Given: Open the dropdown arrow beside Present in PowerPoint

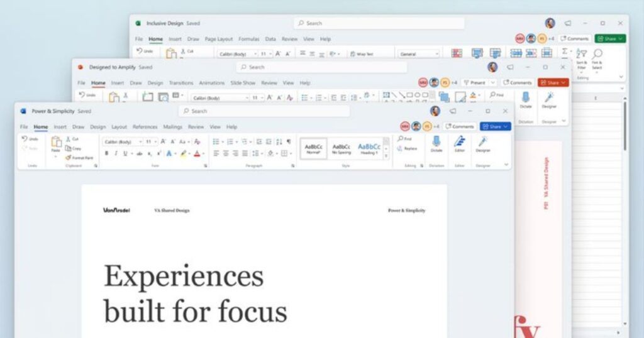Looking at the screenshot, I should coord(493,82).
